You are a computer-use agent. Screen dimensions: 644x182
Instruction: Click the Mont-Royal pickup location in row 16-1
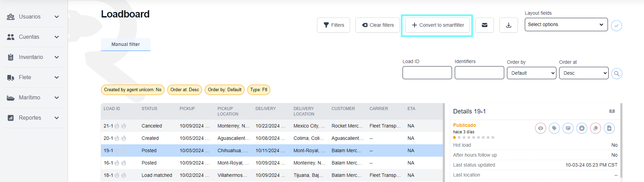click(233, 163)
